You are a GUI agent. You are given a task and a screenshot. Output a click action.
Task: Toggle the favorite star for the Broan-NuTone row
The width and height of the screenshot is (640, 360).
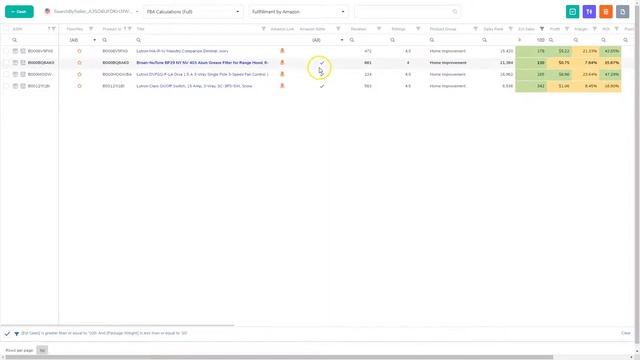point(79,63)
